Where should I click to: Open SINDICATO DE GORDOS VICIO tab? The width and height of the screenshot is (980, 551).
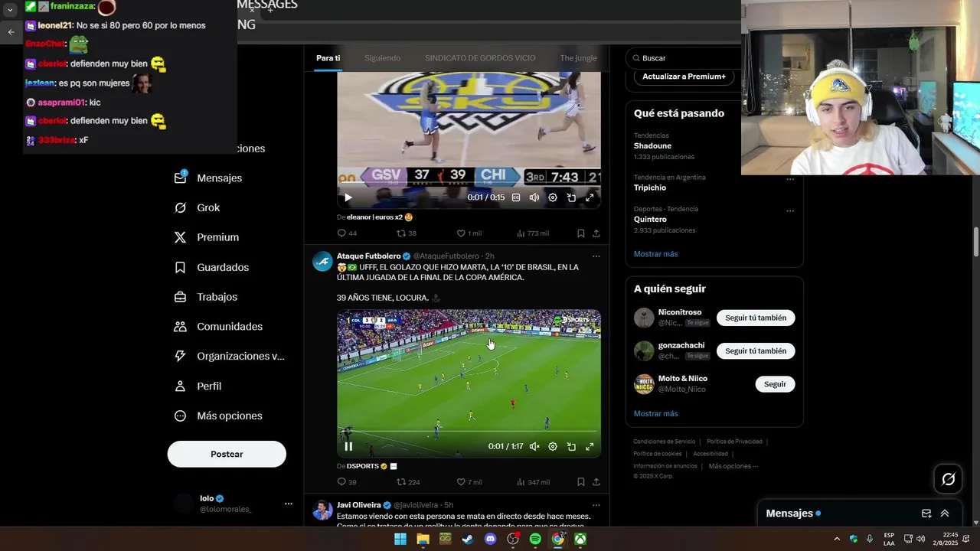(x=480, y=58)
